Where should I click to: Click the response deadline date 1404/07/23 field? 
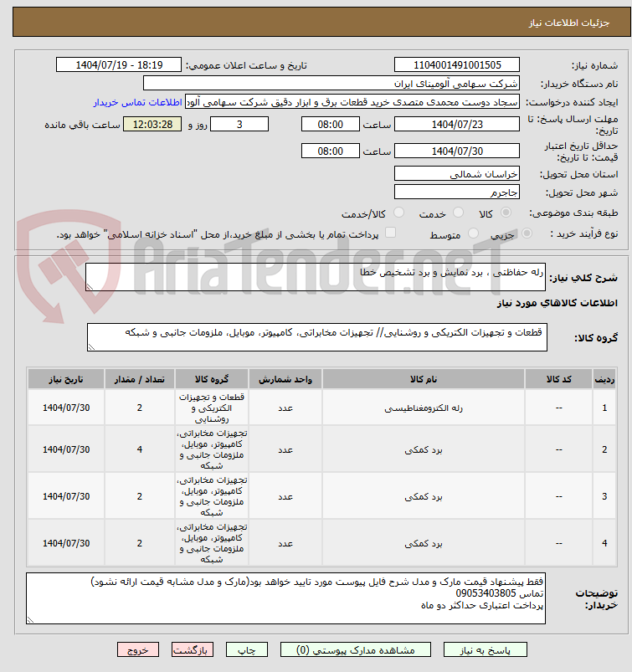[457, 125]
